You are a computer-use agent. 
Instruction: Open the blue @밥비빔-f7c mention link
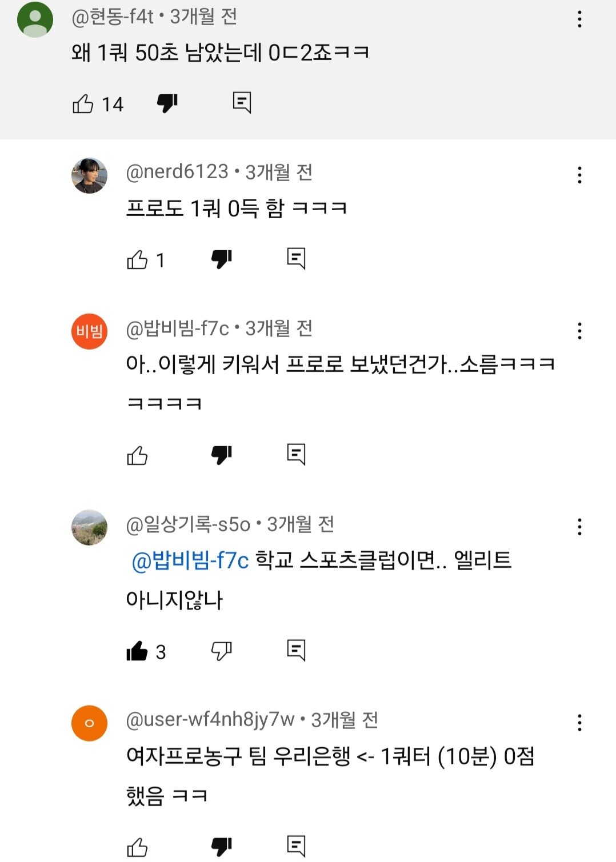(190, 561)
